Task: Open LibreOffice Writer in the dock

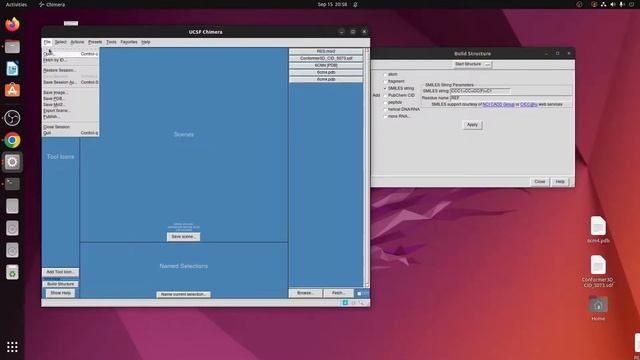Action: 12,69
